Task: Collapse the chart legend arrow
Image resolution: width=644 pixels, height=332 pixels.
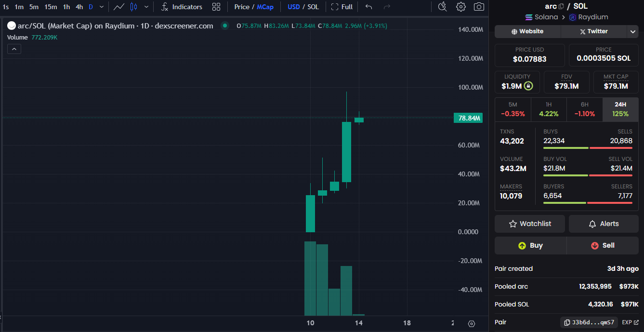Action: point(14,49)
